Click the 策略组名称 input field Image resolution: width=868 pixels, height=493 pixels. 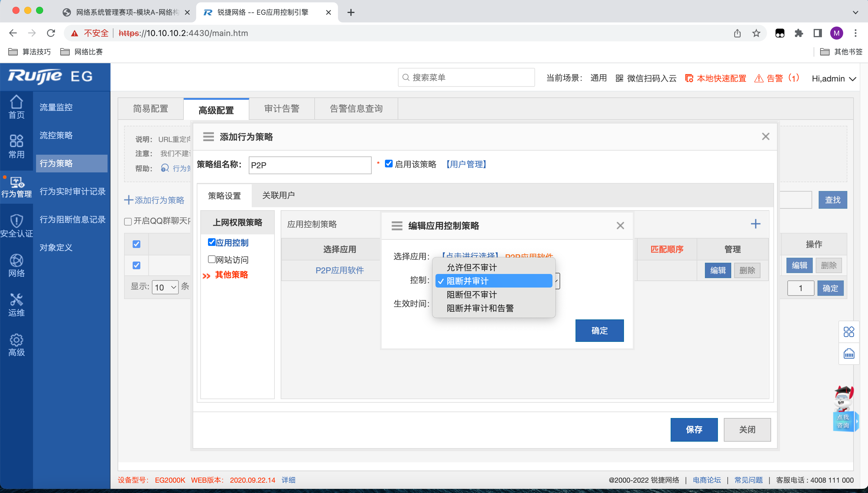coord(310,165)
